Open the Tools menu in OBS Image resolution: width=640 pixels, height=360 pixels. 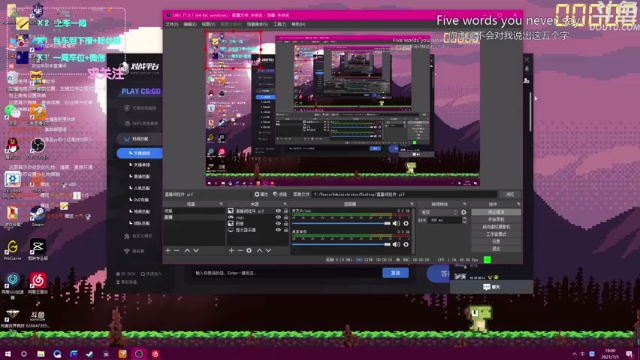click(x=280, y=24)
